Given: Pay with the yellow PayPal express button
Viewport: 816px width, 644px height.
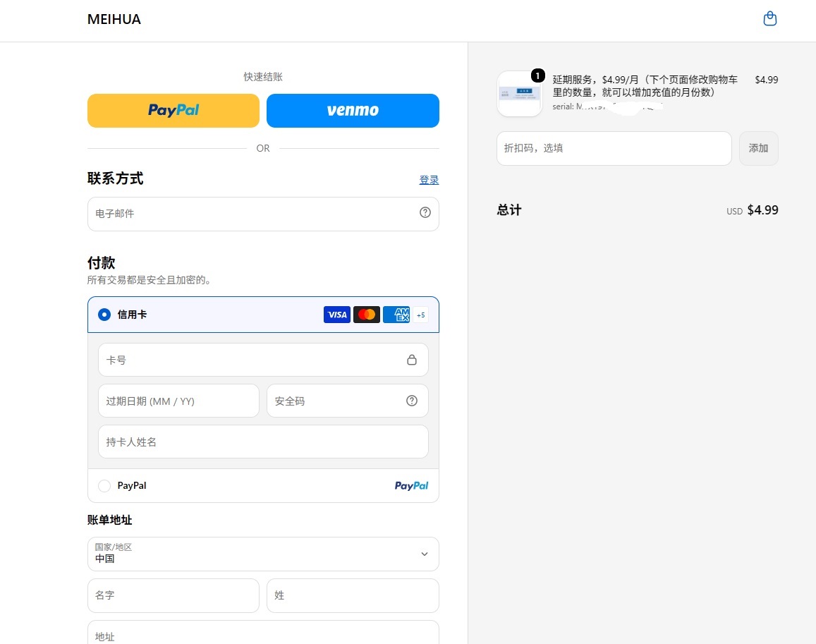Looking at the screenshot, I should 173,110.
